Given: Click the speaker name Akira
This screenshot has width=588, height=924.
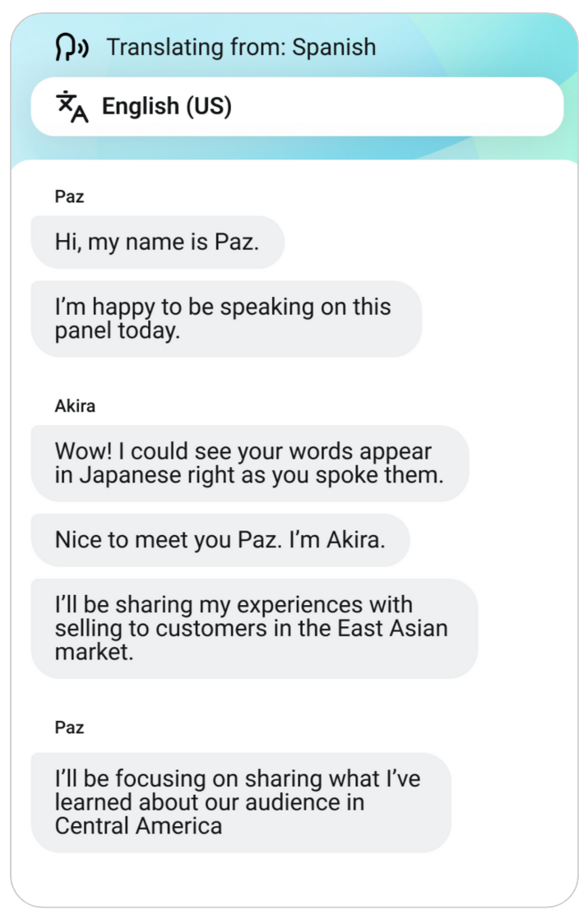Looking at the screenshot, I should coord(72,406).
